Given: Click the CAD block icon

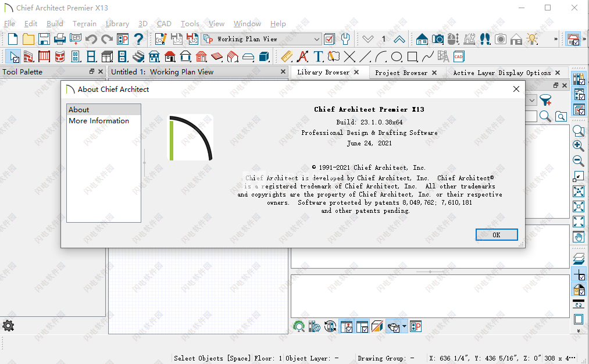Looking at the screenshot, I should click(459, 57).
